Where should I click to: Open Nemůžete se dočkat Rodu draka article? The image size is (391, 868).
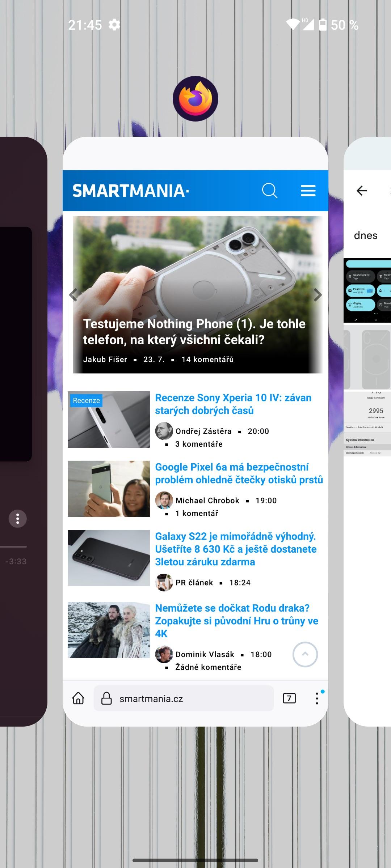[x=236, y=621]
